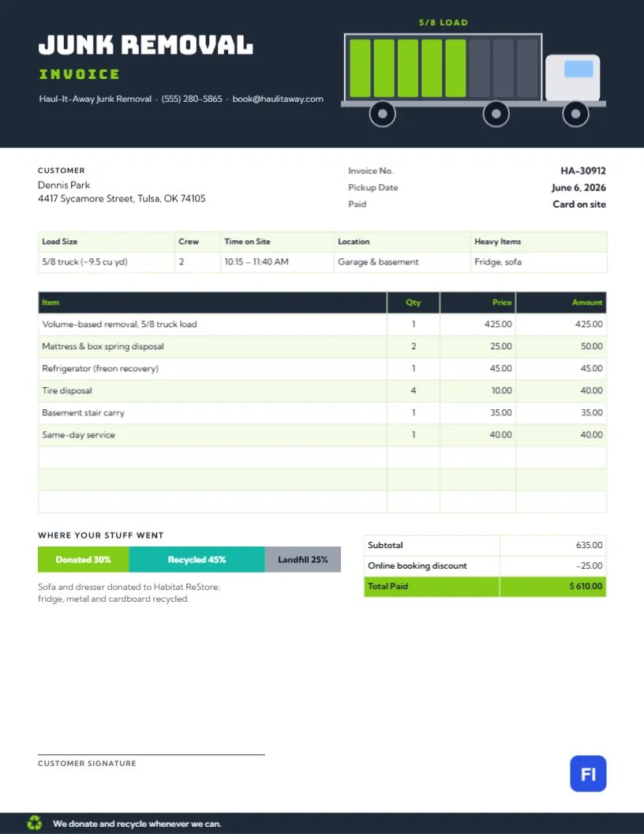Screen dimensions: 644x834
Task: Click 'We donate and recycle whenever we can.'
Action: [137, 824]
